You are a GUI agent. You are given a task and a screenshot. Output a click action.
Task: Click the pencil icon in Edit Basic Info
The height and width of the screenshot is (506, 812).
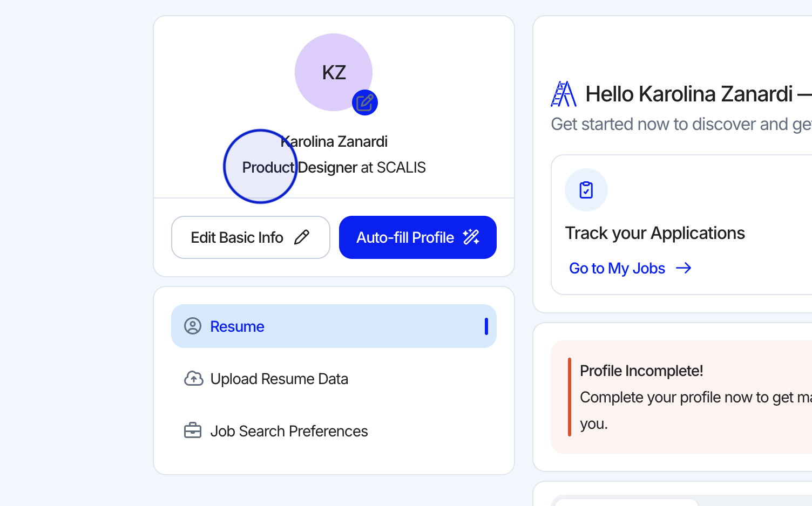coord(302,237)
